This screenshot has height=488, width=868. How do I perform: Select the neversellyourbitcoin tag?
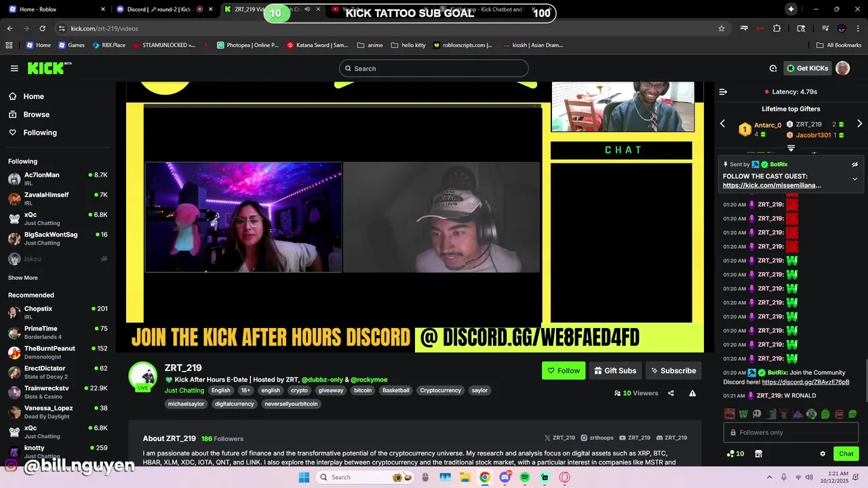coord(291,404)
